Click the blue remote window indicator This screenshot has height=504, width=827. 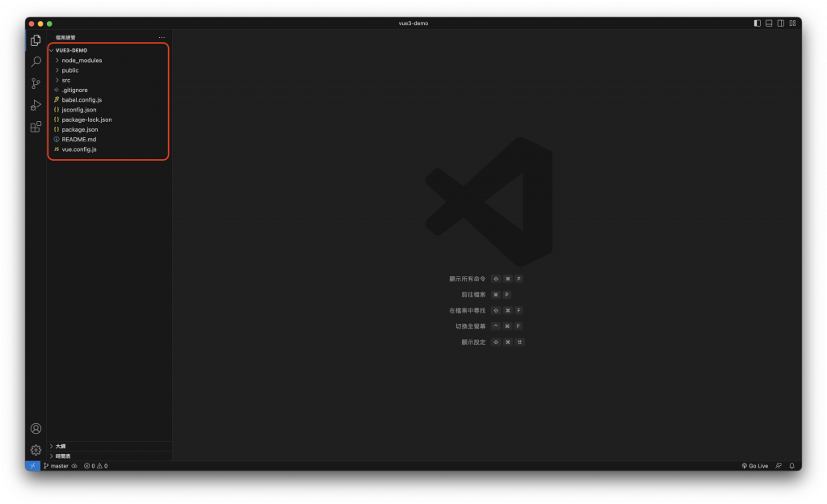[x=32, y=466]
